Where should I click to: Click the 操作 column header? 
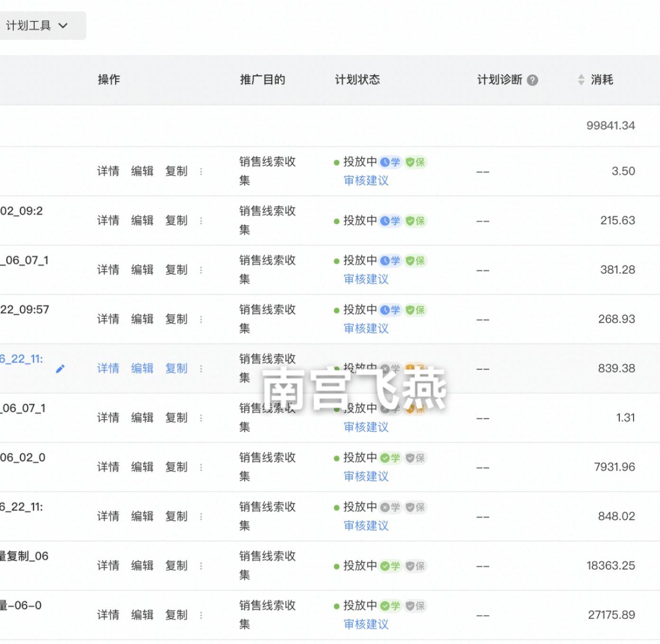click(x=109, y=80)
